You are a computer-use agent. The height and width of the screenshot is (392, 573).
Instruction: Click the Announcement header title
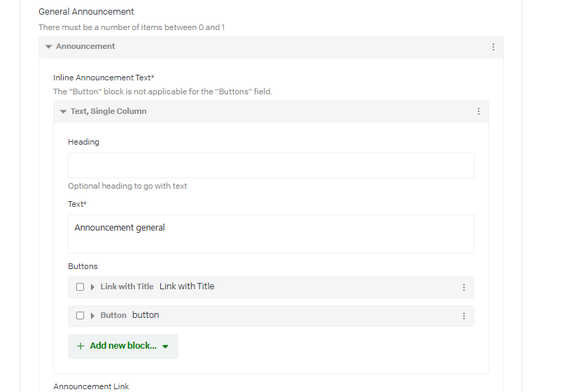pos(85,47)
